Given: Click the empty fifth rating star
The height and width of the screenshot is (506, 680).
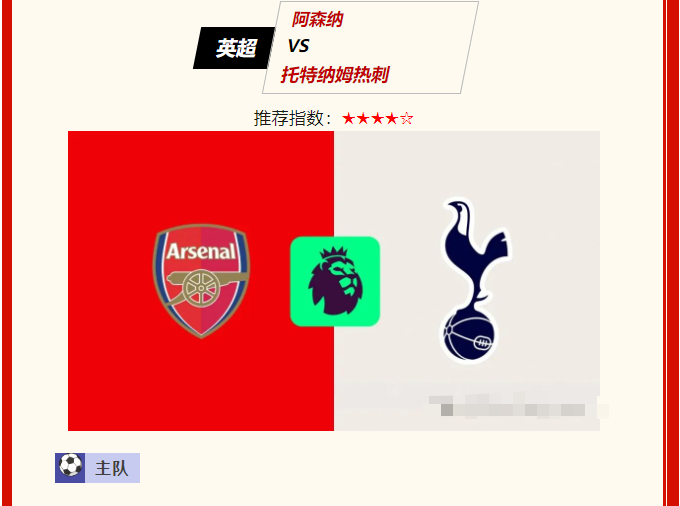Looking at the screenshot, I should click(x=406, y=118).
